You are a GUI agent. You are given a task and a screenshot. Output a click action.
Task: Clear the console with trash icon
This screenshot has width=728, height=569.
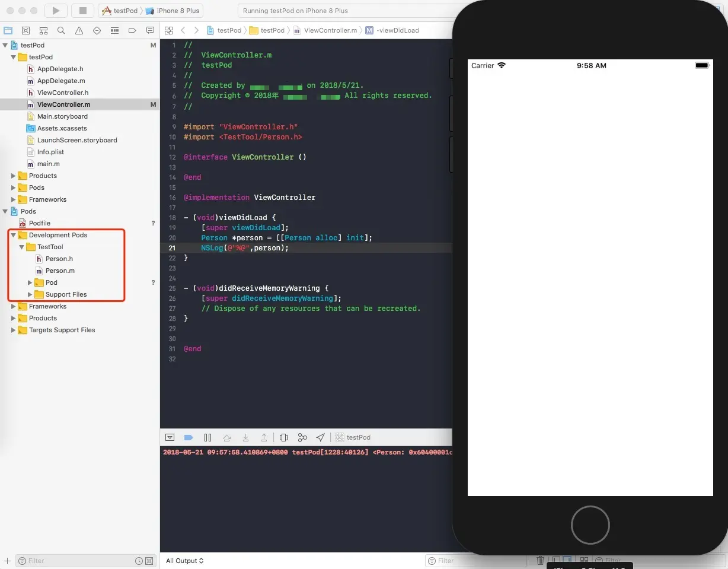(540, 560)
